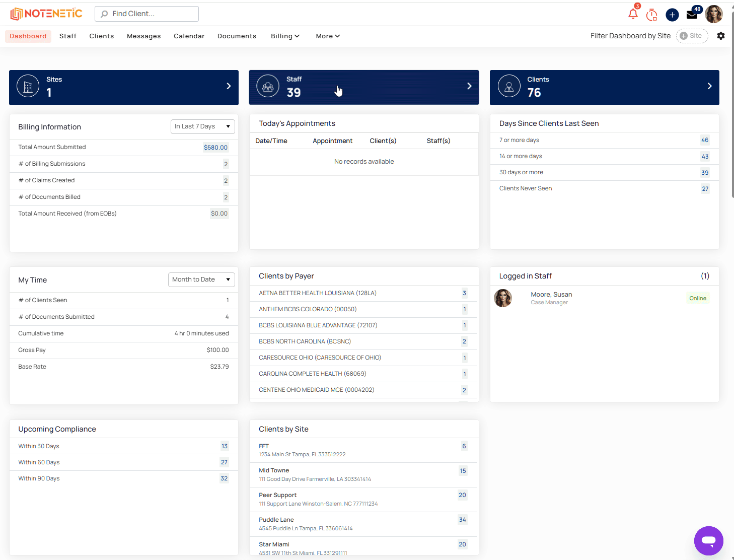Screen dimensions: 734x560
Task: Open the Staff card arrow
Action: pos(469,86)
